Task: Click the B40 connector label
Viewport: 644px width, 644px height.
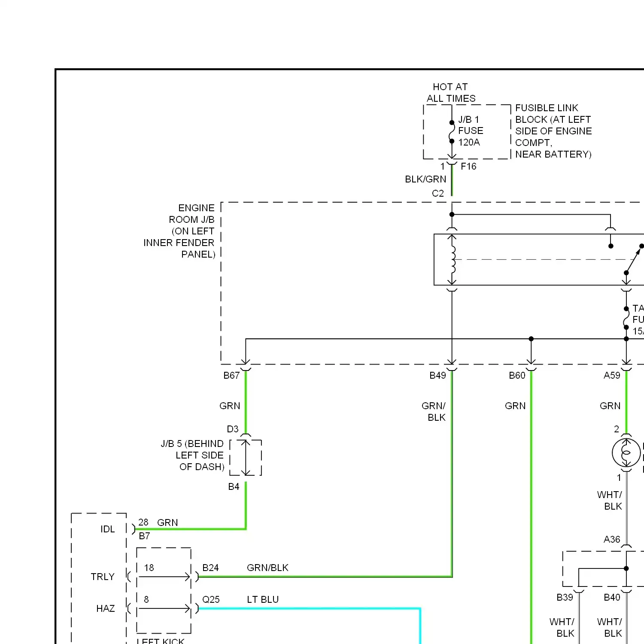Action: coord(612,598)
